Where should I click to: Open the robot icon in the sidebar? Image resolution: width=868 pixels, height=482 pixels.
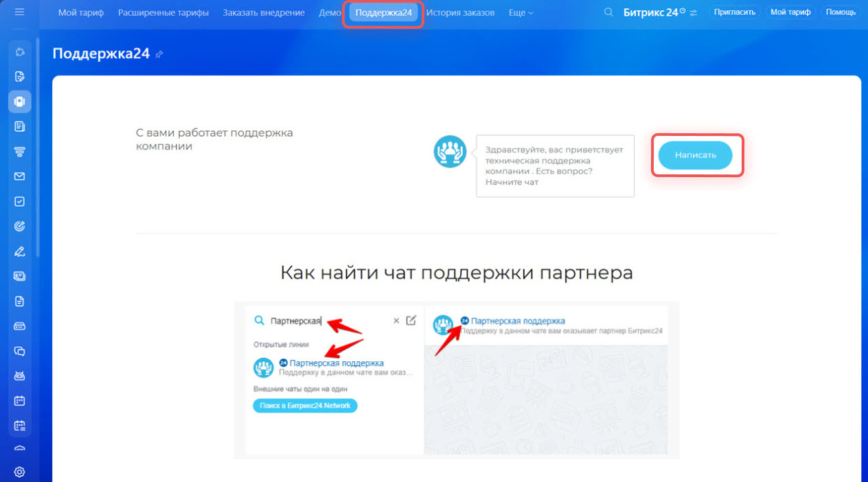coord(19,376)
